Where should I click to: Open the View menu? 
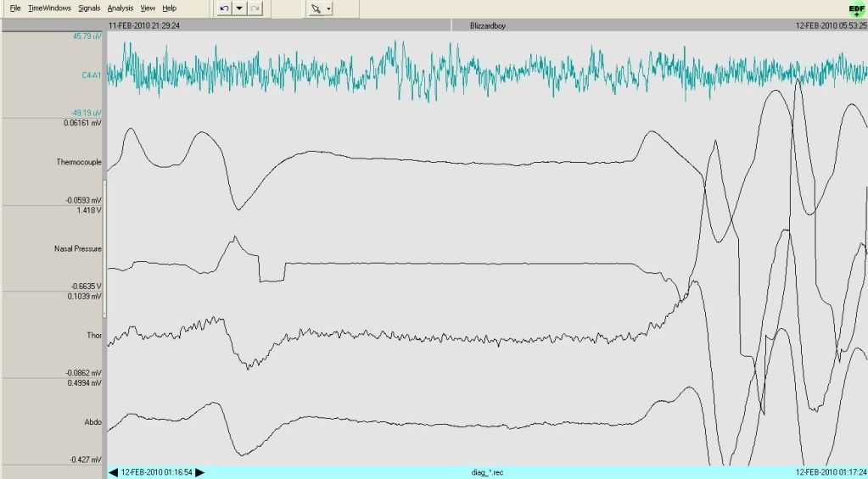tap(148, 8)
